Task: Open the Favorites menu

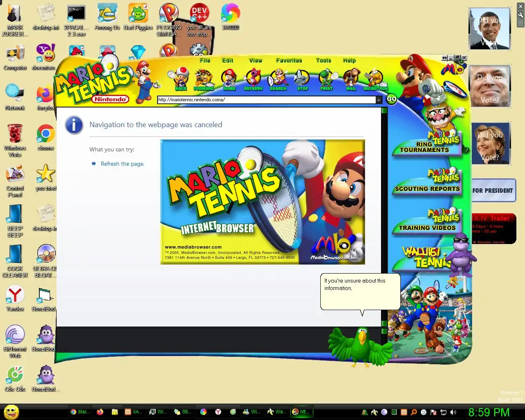Action: [x=289, y=60]
